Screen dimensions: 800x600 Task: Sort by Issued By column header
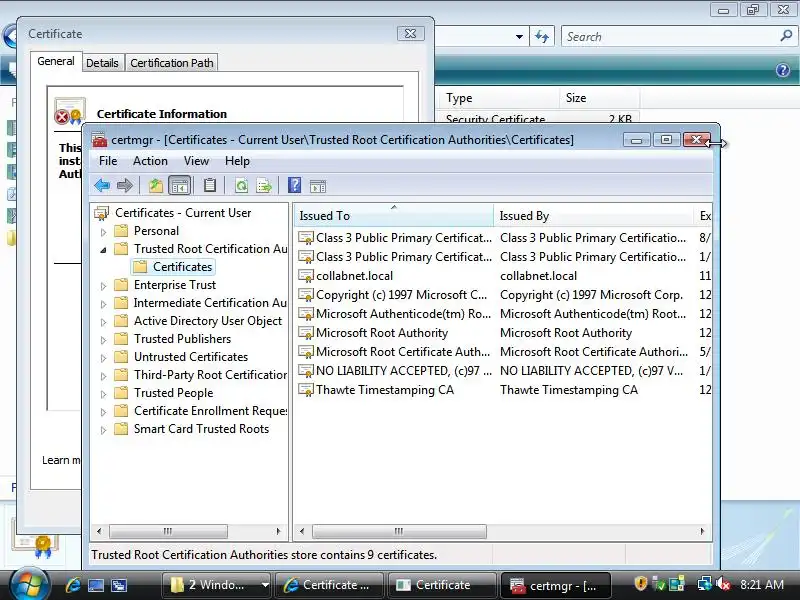click(x=593, y=216)
